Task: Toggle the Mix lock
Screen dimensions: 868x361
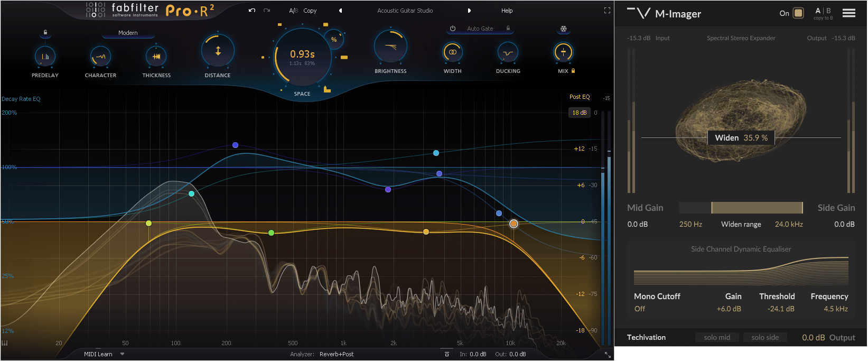Action: (573, 71)
